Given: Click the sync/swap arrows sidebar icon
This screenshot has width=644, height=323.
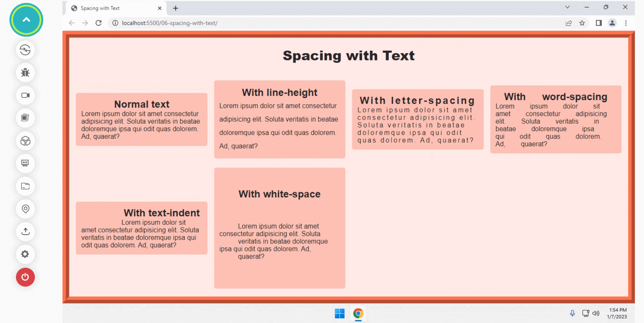Looking at the screenshot, I should [25, 50].
